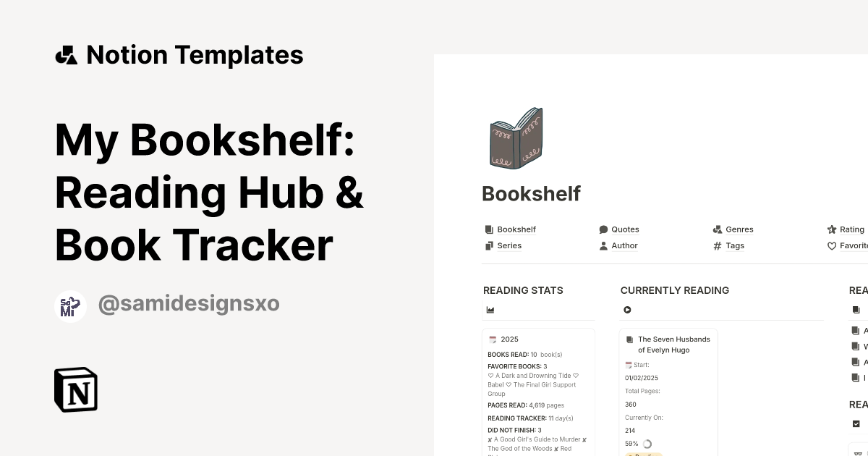This screenshot has height=456, width=868.
Task: Click the Notion logo at bottom left
Action: (75, 389)
